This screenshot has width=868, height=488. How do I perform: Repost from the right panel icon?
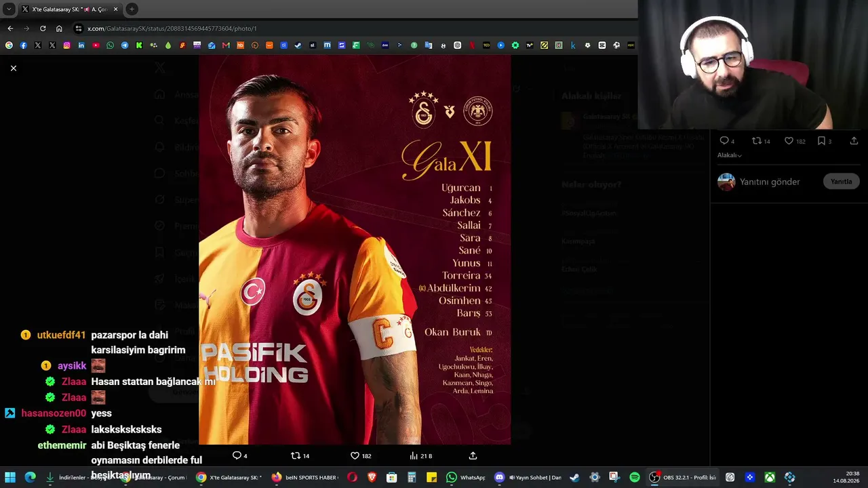[x=761, y=141]
